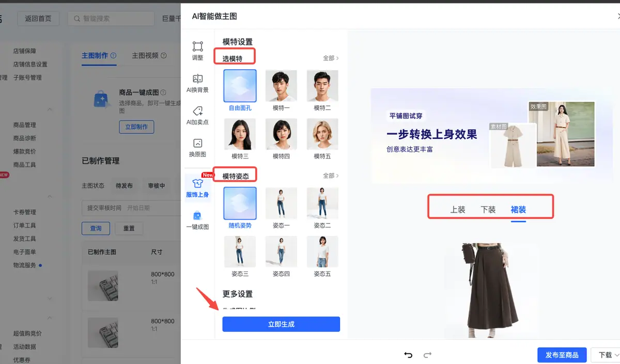Switch to the 上装 tab
620x364 pixels.
[x=458, y=210]
